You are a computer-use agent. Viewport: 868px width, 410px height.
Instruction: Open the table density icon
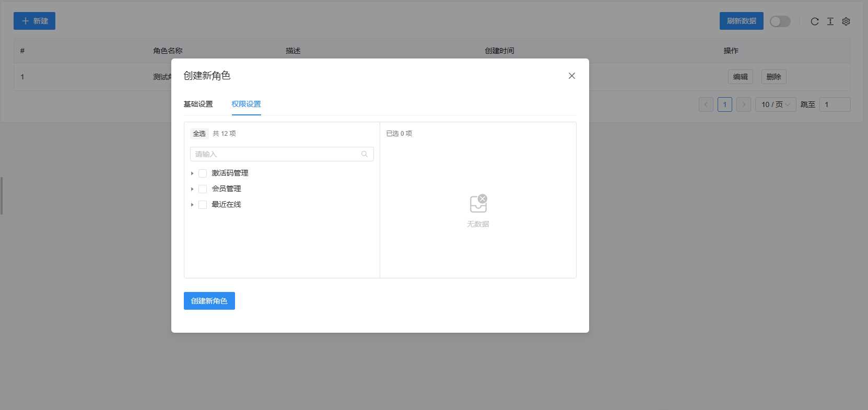[x=830, y=21]
